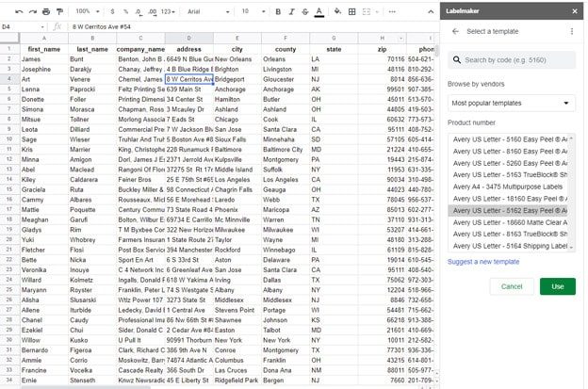Click the Cancel button
The height and width of the screenshot is (389, 588).
(x=512, y=286)
